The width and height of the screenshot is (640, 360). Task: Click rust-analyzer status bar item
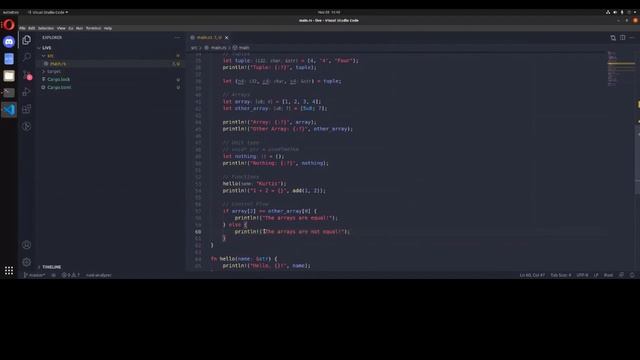tap(98, 275)
